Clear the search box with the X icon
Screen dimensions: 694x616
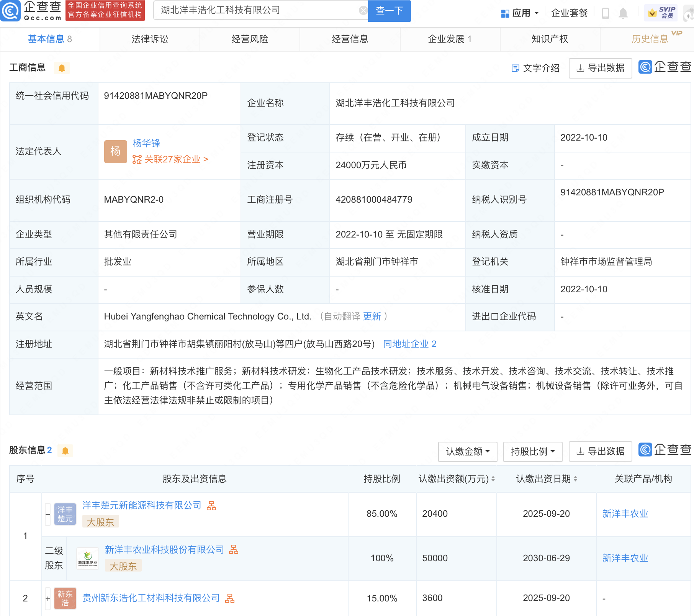click(363, 10)
